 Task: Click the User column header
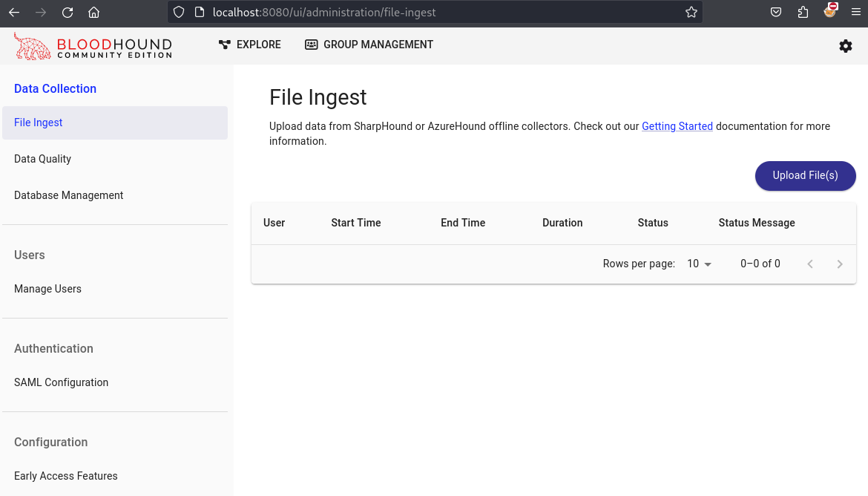[274, 223]
